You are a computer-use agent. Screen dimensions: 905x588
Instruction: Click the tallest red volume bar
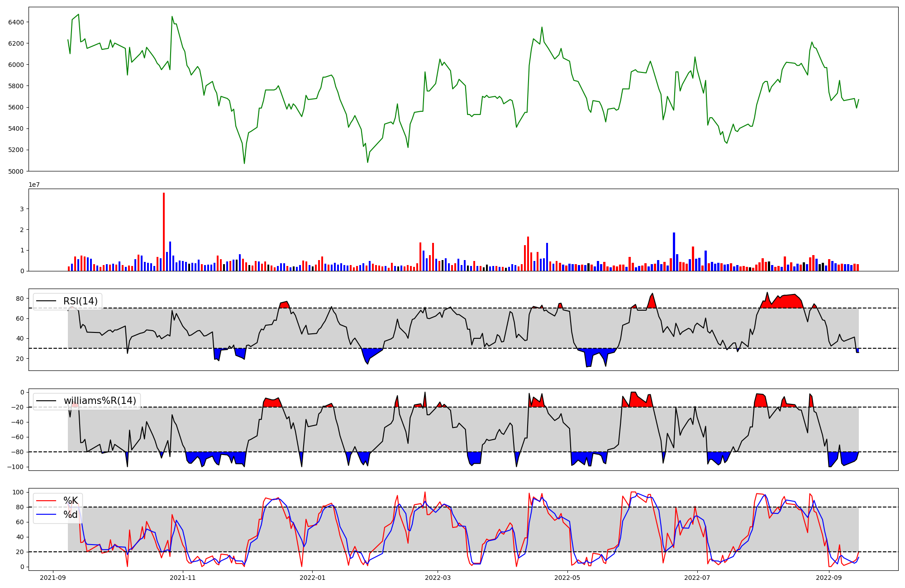[x=164, y=232]
